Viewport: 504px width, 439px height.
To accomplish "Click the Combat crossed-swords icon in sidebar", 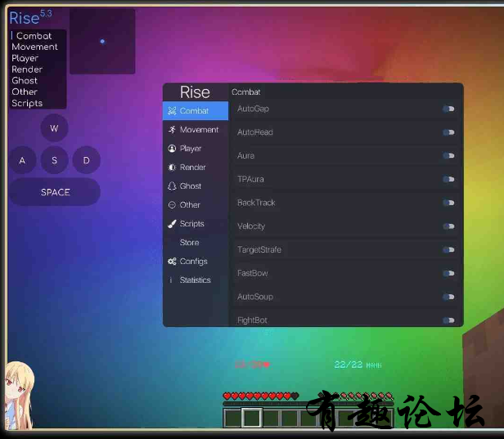I will [172, 111].
